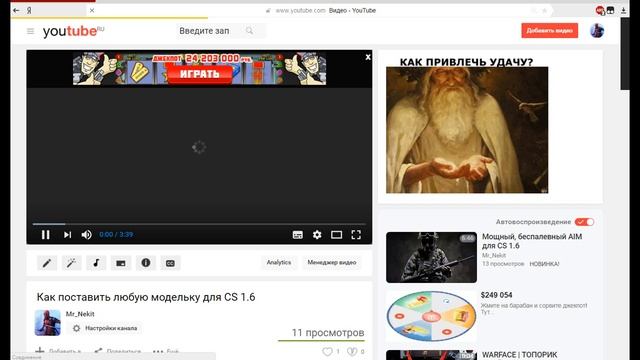
Task: Click the red adblock extension icon
Action: coord(600,11)
